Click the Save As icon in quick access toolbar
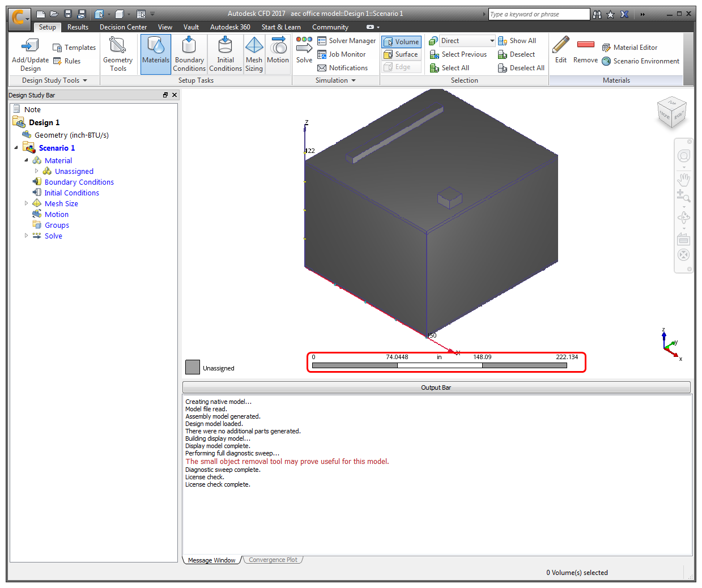This screenshot has width=702, height=588. point(82,14)
